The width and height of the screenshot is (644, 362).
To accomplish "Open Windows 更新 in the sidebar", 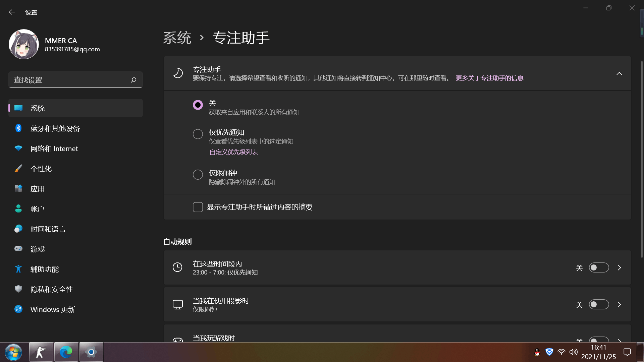I will [53, 309].
